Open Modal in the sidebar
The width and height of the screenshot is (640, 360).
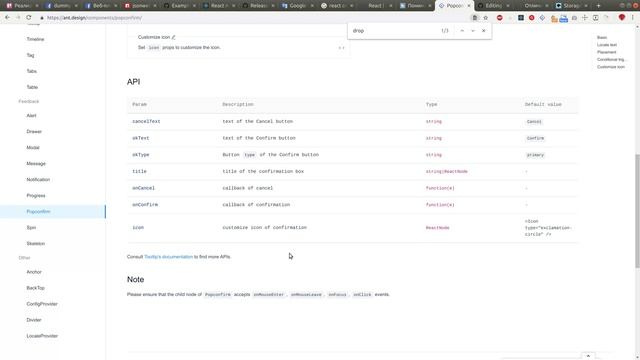(x=33, y=147)
